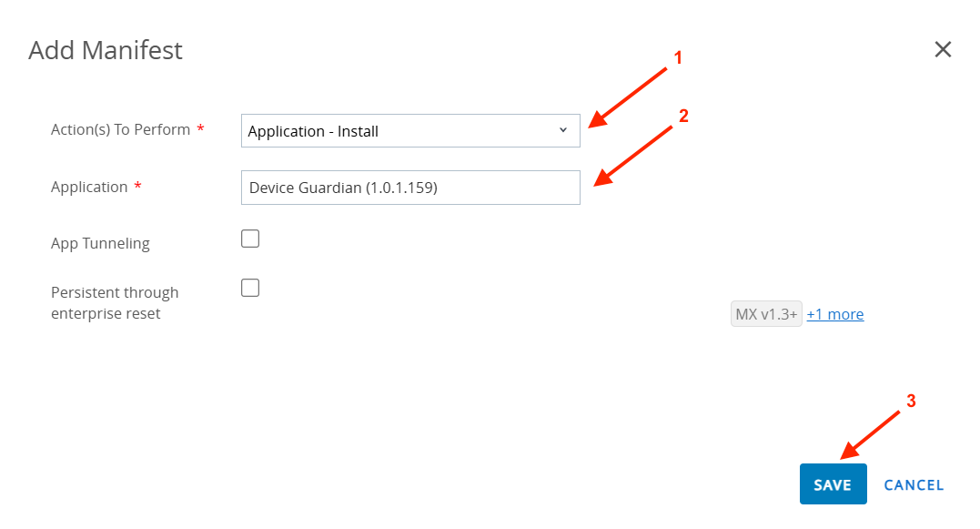The image size is (980, 529).
Task: Open the Action(s) To Perform dropdown
Action: (409, 131)
